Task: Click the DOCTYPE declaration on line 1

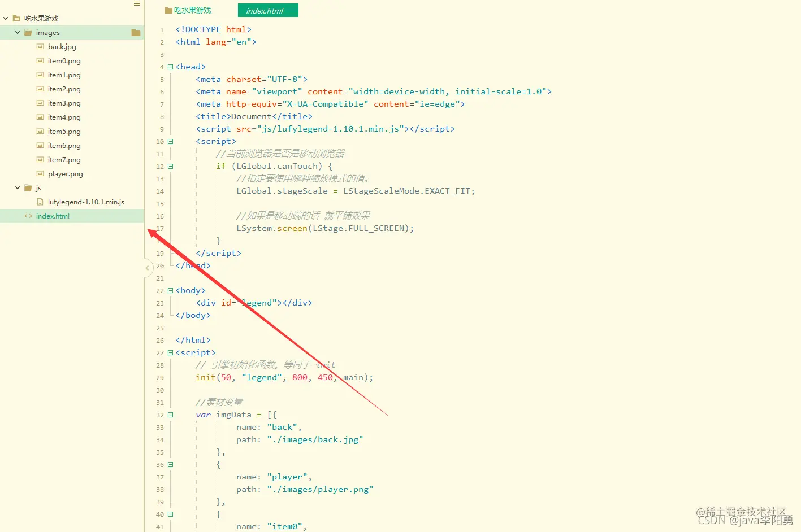Action: 213,29
